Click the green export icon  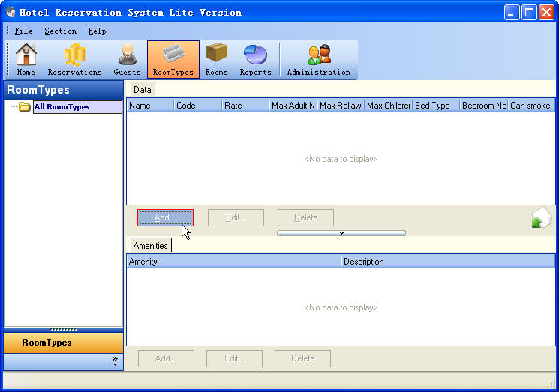541,219
